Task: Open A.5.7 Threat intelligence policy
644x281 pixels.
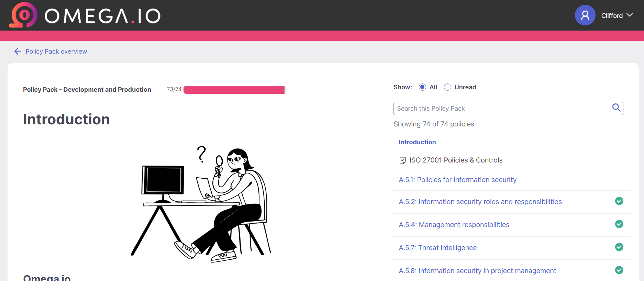Action: coord(437,248)
